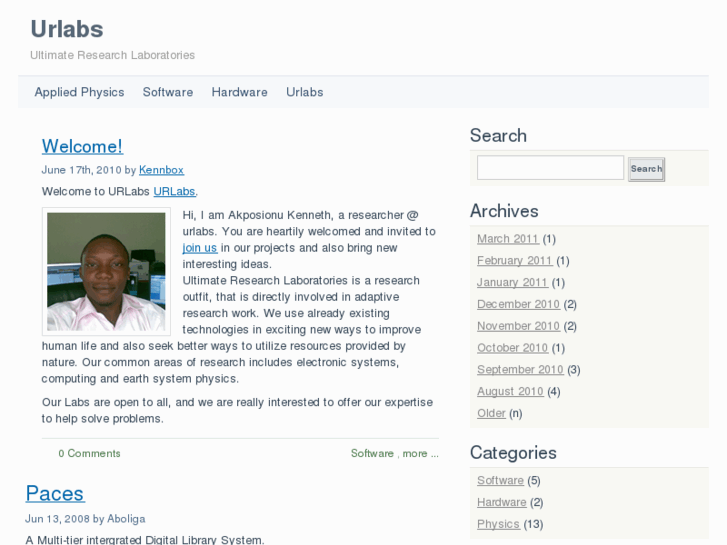The image size is (727, 545).
Task: Open Software category in sidebar
Action: point(500,481)
